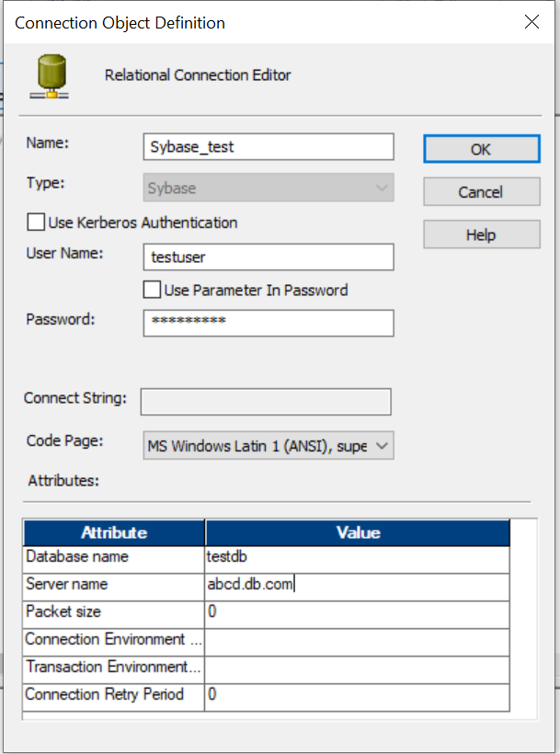Click the Value column header
Screen dimensions: 560x754
[358, 532]
